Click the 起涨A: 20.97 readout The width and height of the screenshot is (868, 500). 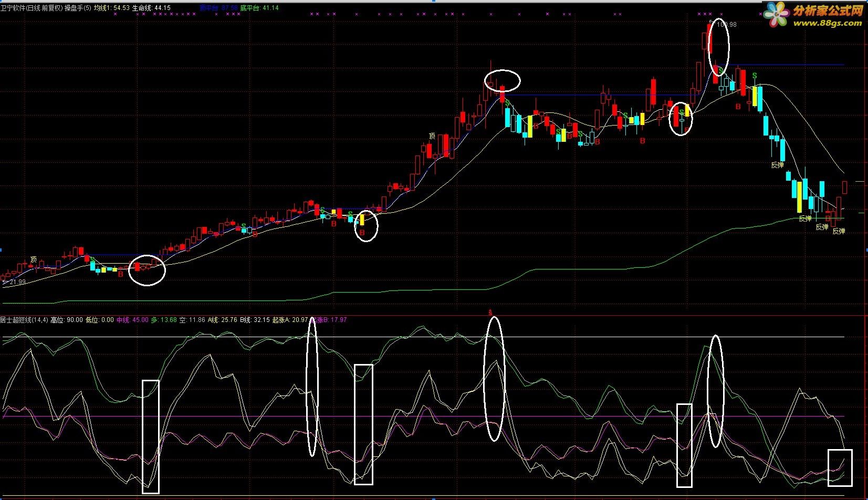pos(290,319)
